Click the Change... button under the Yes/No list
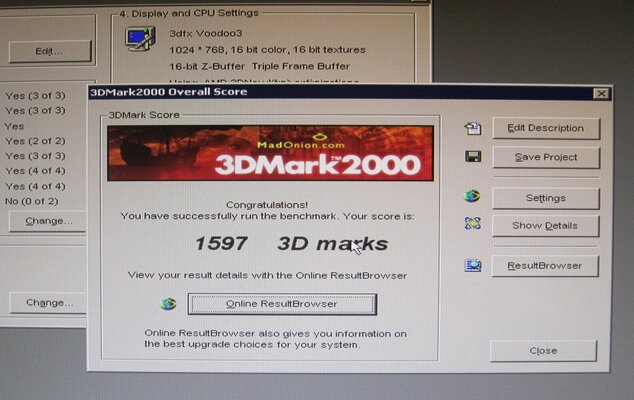The image size is (634, 400). (49, 220)
